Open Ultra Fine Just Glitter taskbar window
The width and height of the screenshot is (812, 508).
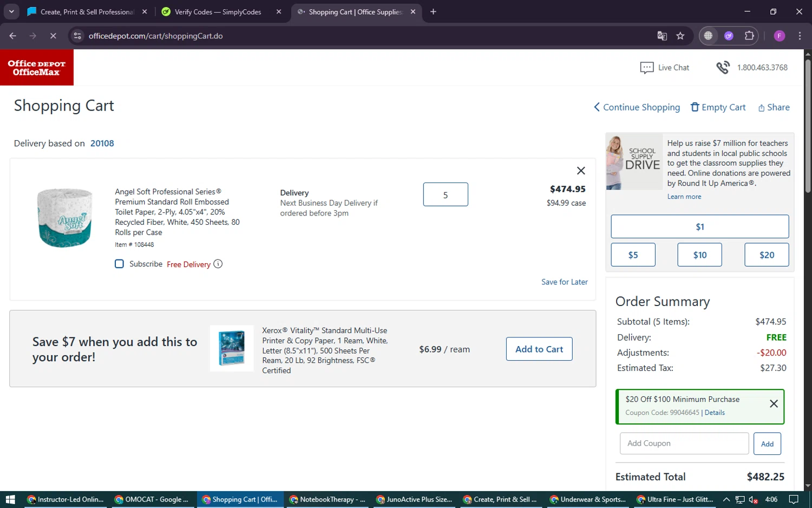(675, 499)
